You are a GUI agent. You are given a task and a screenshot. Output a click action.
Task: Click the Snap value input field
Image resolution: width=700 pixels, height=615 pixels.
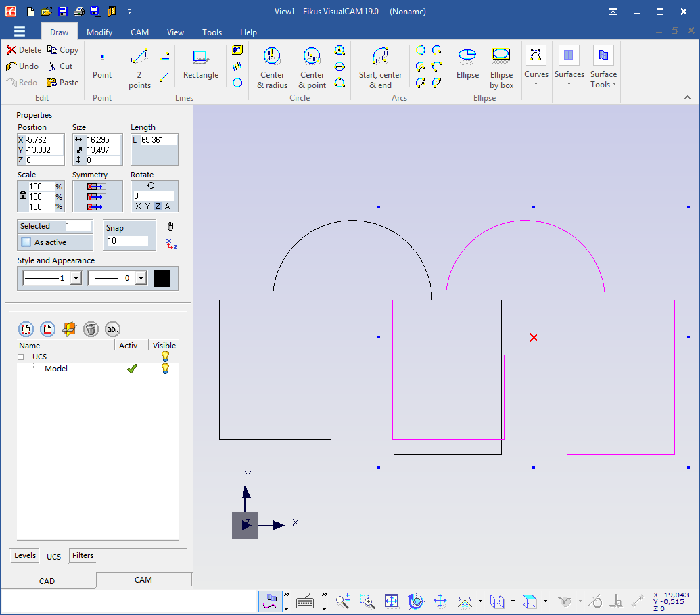click(128, 241)
